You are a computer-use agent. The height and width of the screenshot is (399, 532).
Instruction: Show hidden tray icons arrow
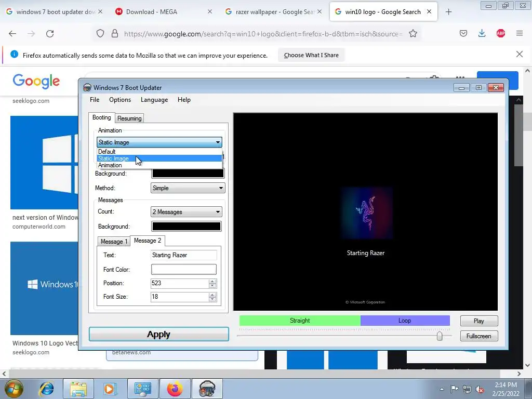(x=442, y=389)
